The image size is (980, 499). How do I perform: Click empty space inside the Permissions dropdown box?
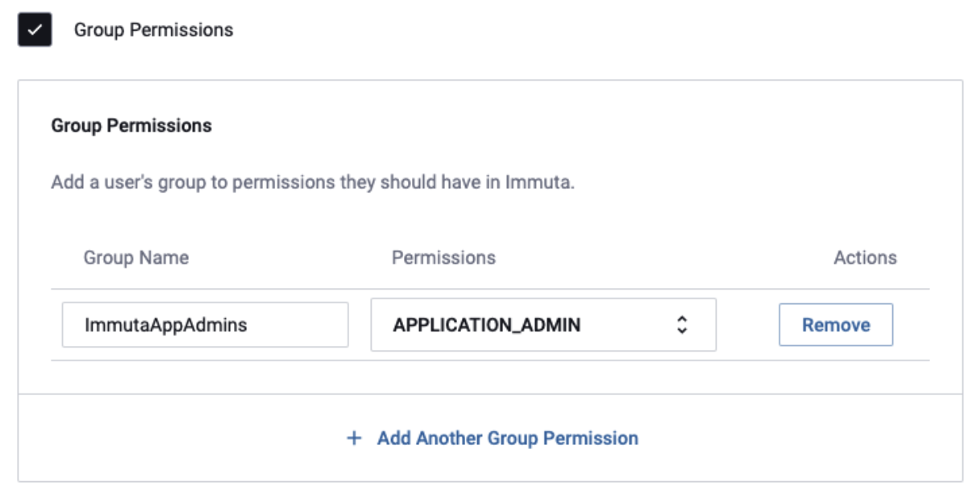click(x=628, y=325)
